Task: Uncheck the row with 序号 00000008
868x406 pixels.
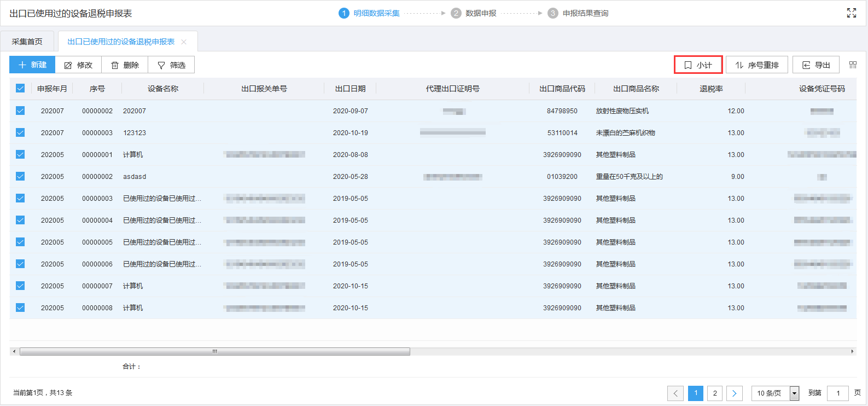Action: (20, 308)
